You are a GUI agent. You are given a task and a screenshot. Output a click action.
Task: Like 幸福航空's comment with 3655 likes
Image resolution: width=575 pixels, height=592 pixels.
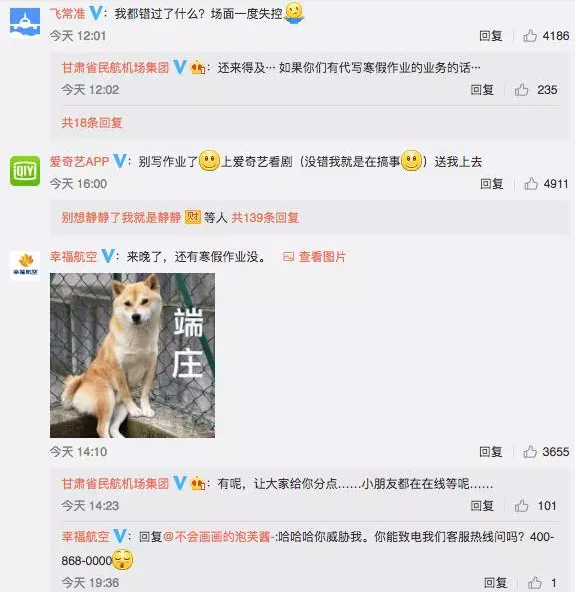click(530, 452)
